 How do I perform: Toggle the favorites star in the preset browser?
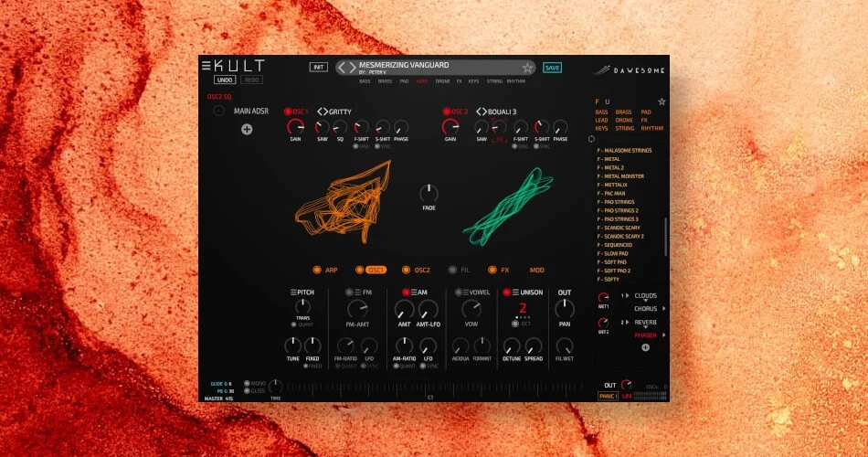point(662,101)
